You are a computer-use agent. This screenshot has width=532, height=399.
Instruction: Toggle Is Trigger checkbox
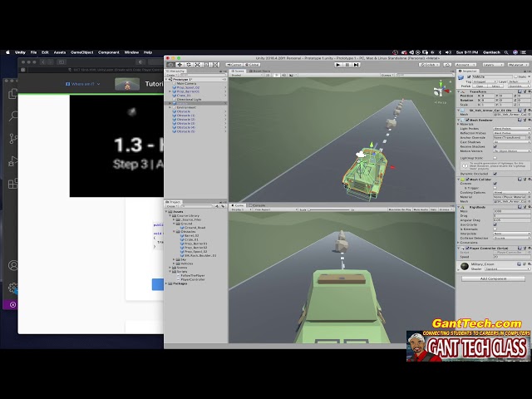pos(495,188)
